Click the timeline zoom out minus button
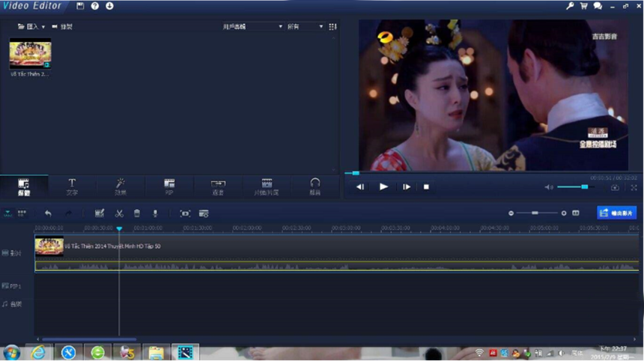 pyautogui.click(x=511, y=213)
